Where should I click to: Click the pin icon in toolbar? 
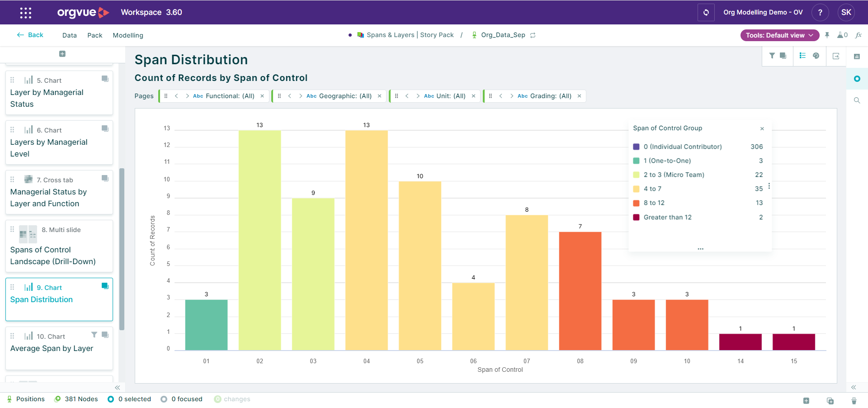pyautogui.click(x=827, y=35)
